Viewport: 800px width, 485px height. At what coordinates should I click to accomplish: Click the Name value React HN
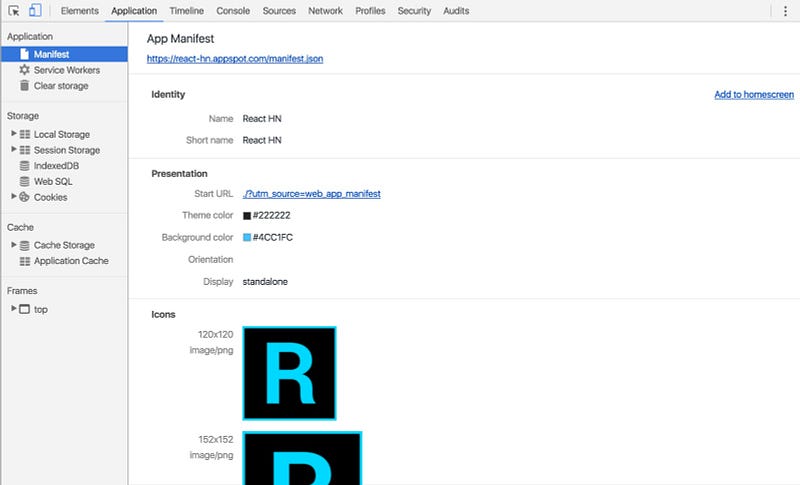click(262, 119)
